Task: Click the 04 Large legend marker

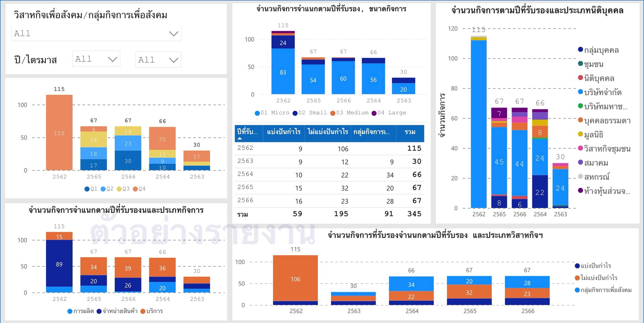Action: [374, 113]
